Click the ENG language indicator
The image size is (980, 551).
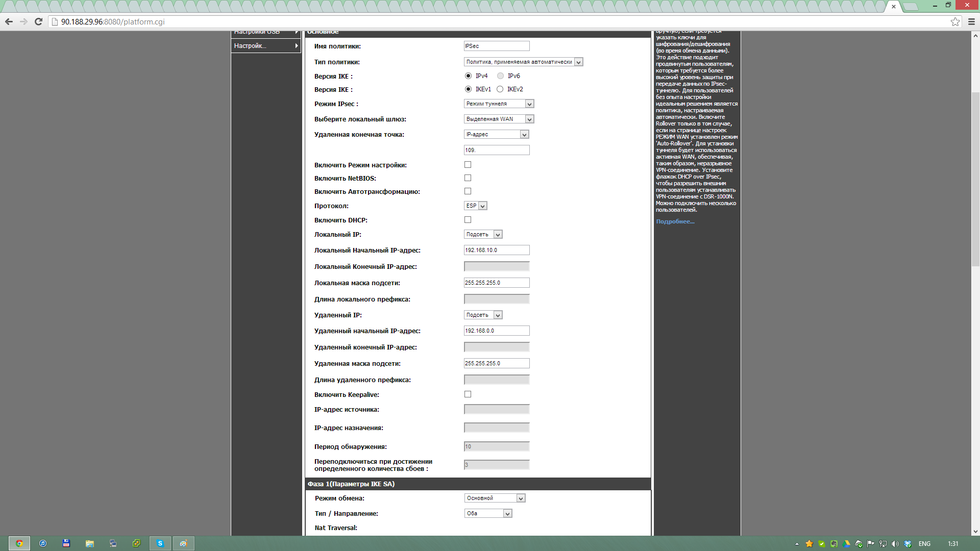click(924, 544)
